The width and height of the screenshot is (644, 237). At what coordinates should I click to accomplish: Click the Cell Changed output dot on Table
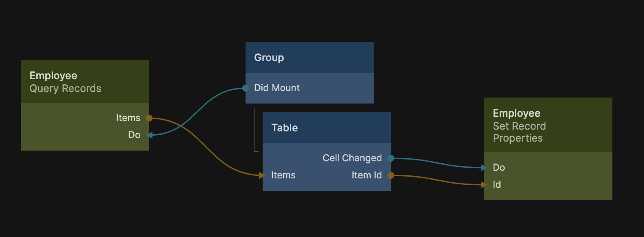point(390,158)
